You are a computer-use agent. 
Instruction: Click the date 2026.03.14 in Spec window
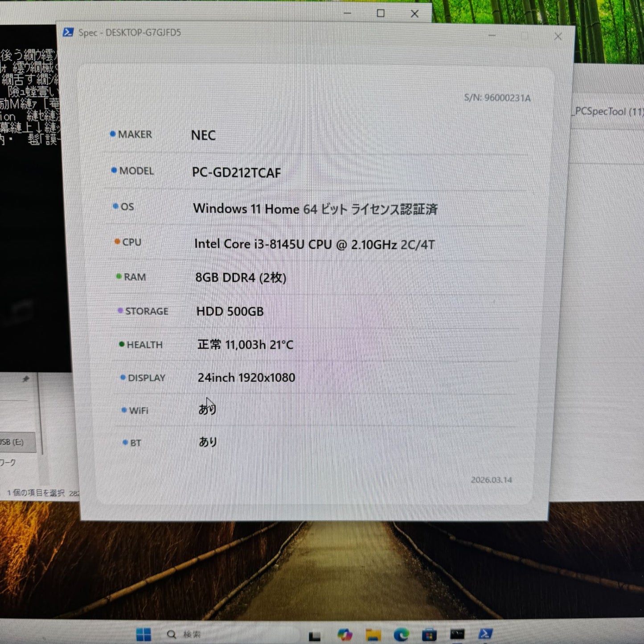click(492, 480)
